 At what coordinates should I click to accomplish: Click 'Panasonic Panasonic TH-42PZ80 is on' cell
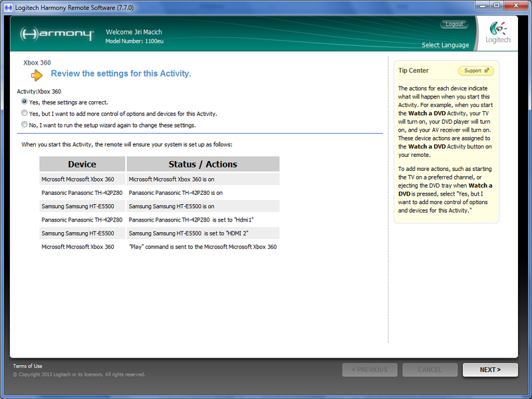[203, 193]
